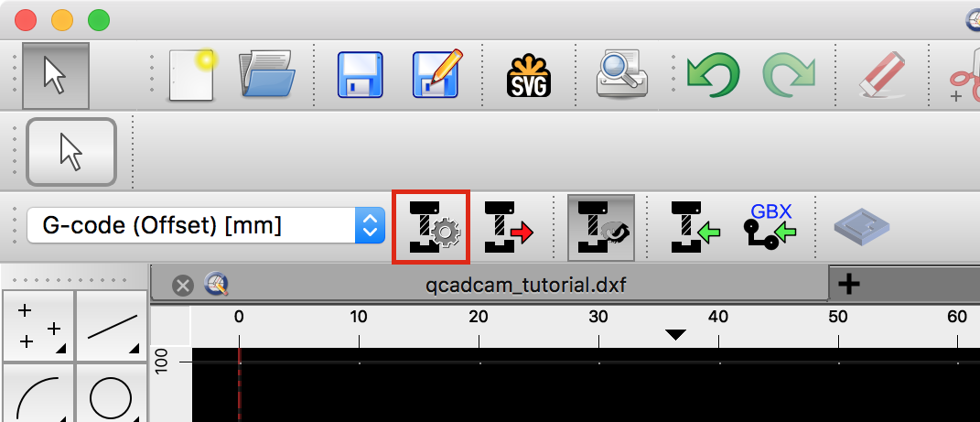Expand the point tools submenu
Viewport: 980px width, 422px height.
(38, 326)
